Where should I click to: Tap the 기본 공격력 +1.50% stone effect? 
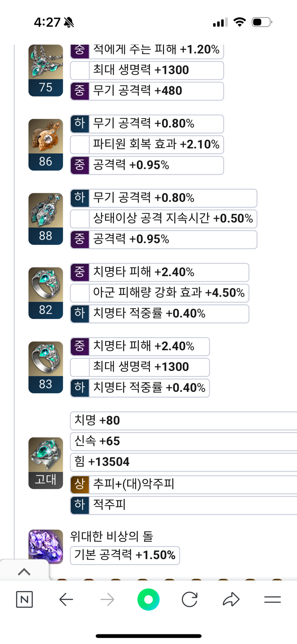pos(125,555)
